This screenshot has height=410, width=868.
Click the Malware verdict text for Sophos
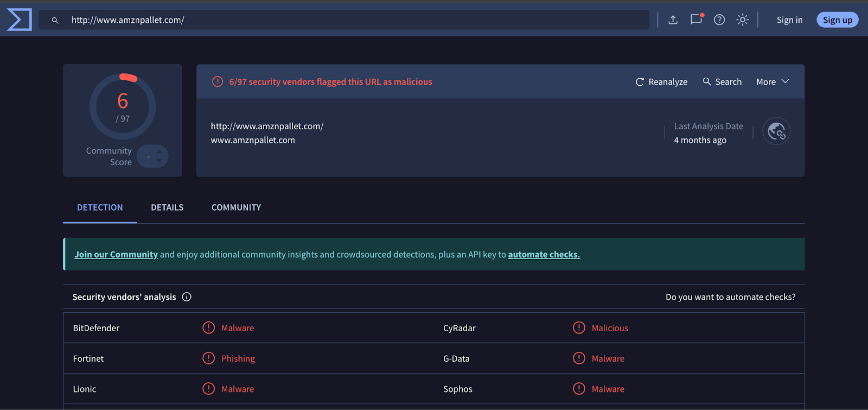pos(608,389)
